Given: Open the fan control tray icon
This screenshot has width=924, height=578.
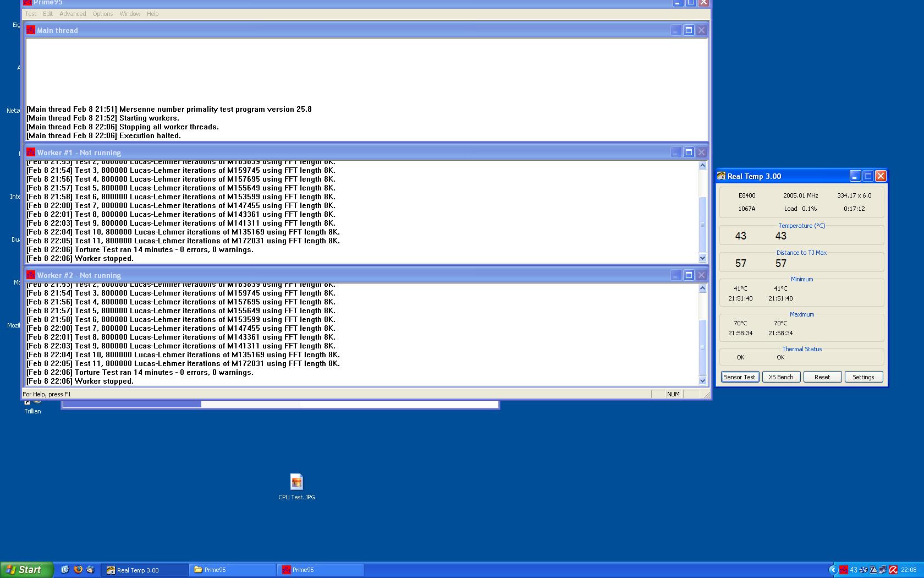Looking at the screenshot, I should click(863, 570).
